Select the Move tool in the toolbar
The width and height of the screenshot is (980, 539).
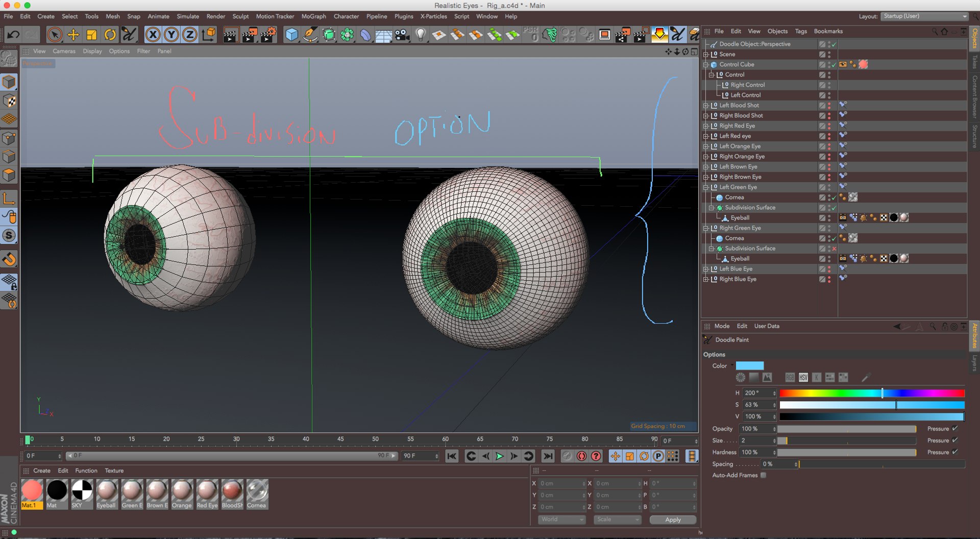point(73,35)
